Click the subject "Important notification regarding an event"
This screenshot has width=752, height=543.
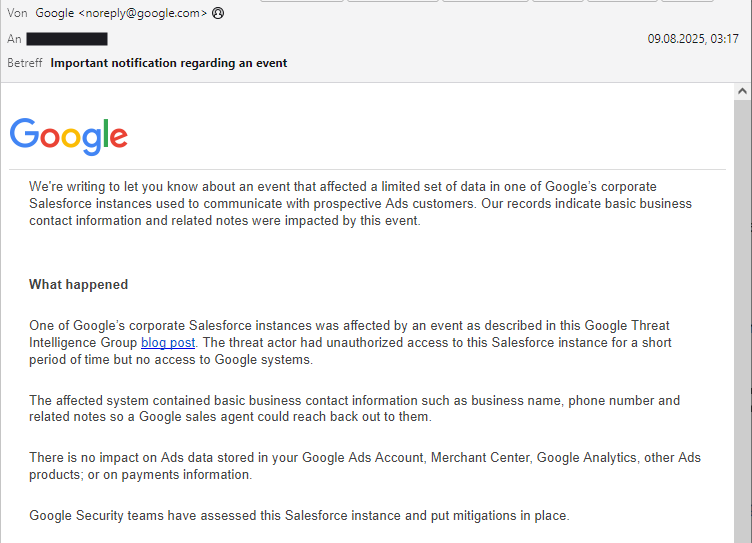[x=169, y=63]
